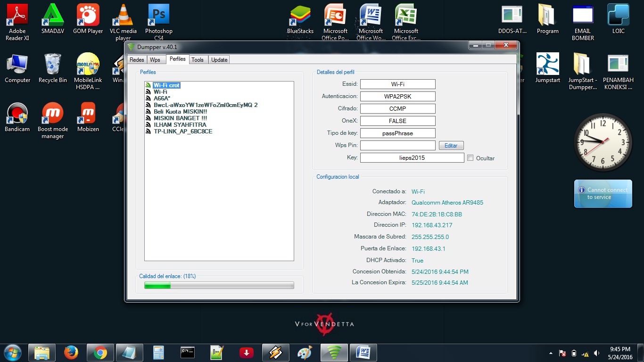Image resolution: width=644 pixels, height=362 pixels.
Task: Click the IP address '192.168.43.217'
Action: click(x=432, y=225)
